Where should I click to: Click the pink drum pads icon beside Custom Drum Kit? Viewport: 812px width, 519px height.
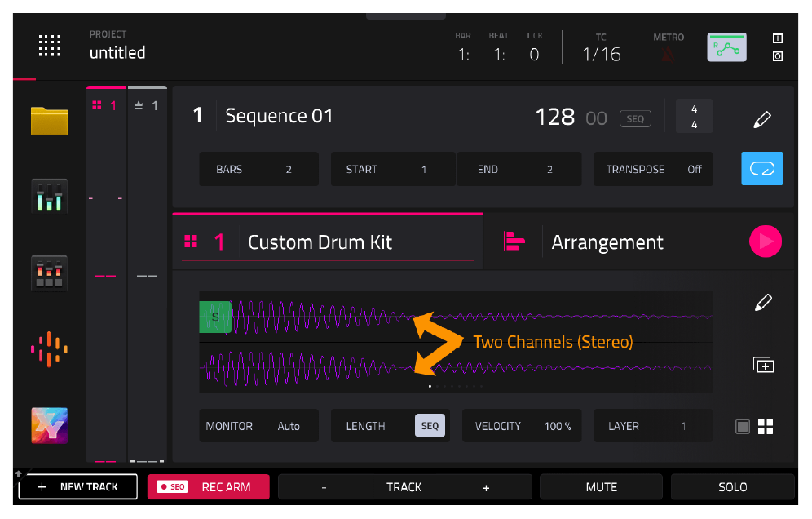tap(191, 241)
